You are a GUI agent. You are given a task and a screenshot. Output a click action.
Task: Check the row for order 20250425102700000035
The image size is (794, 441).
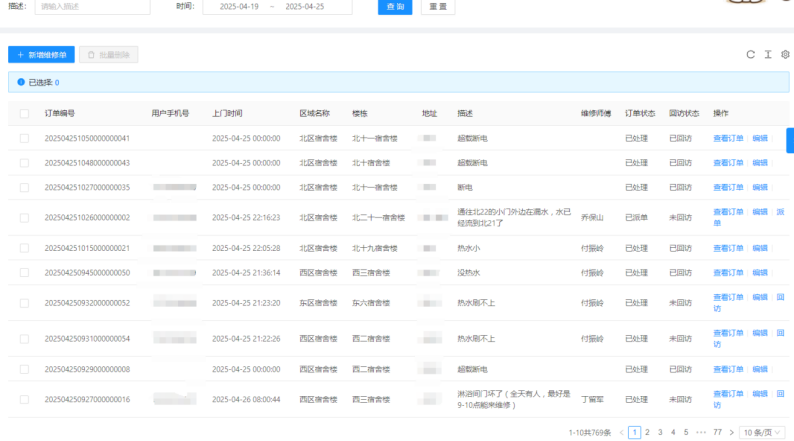[24, 187]
